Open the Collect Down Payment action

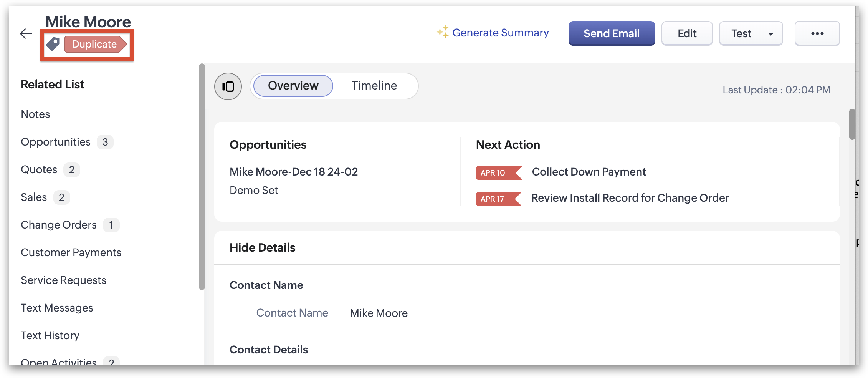[589, 172]
